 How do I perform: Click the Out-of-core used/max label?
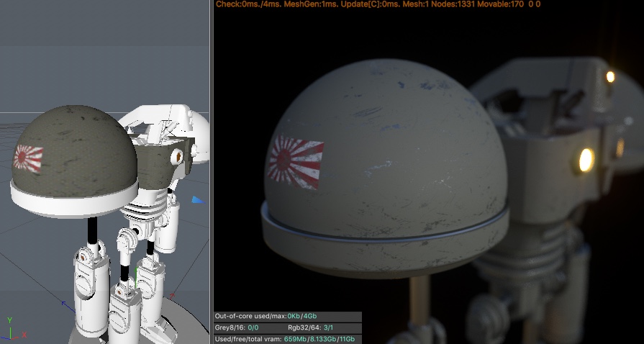click(x=250, y=316)
